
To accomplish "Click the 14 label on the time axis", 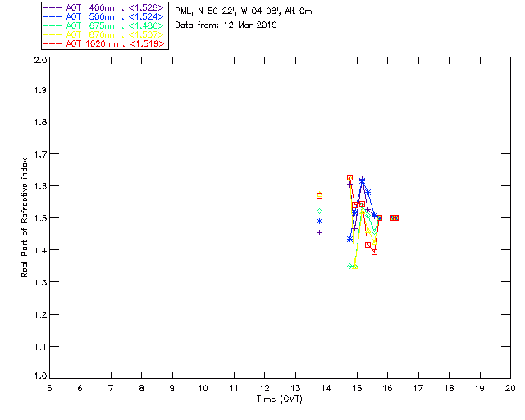I will pos(326,388).
